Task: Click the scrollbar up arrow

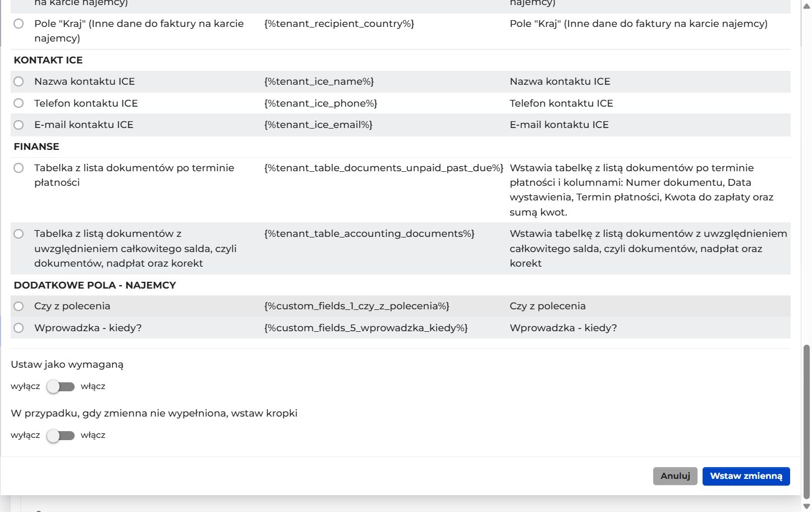Action: click(x=807, y=6)
